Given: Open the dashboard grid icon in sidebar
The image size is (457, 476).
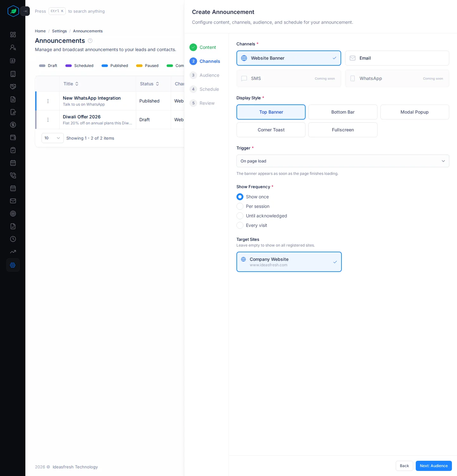Looking at the screenshot, I should pos(13,35).
